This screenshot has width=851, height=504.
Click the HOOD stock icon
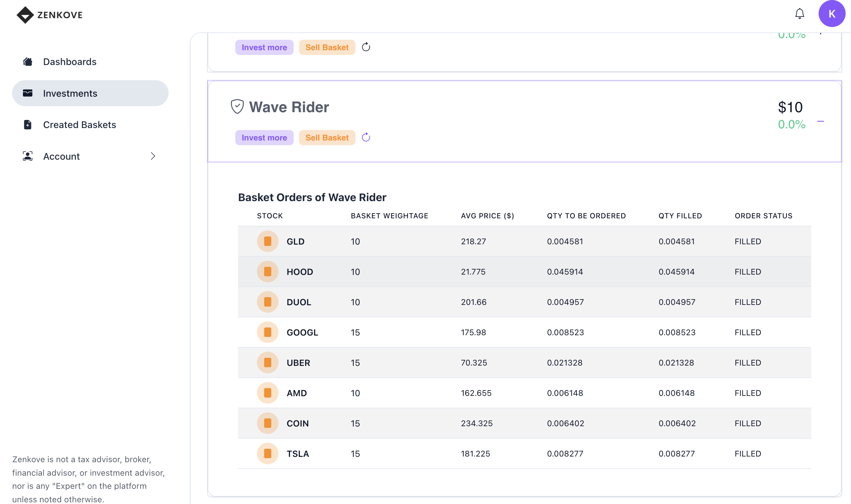pyautogui.click(x=267, y=272)
